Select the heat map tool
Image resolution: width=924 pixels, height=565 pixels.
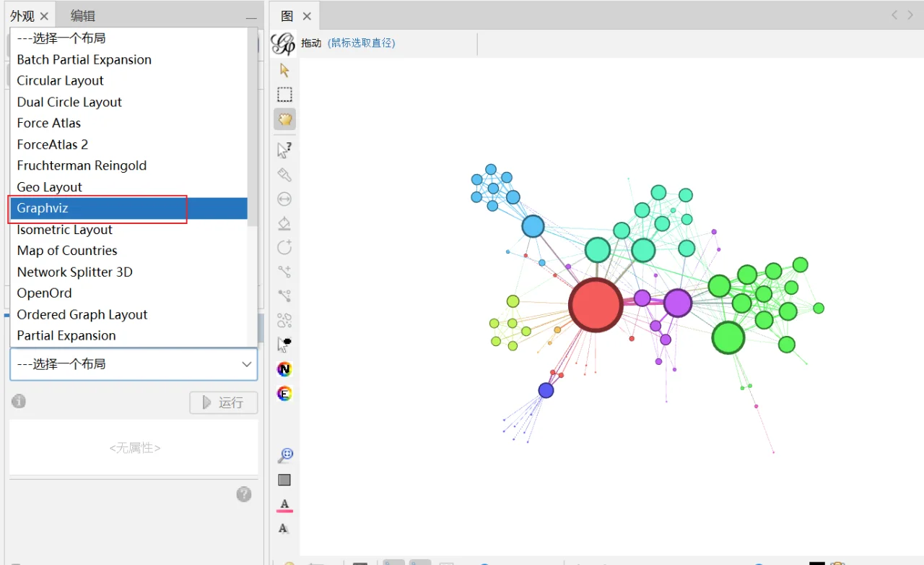[284, 321]
